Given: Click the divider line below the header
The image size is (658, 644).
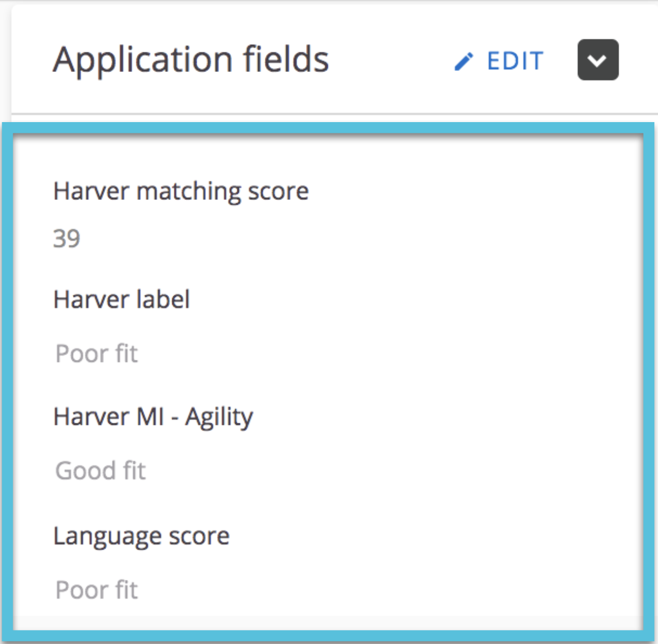Looking at the screenshot, I should (334, 114).
